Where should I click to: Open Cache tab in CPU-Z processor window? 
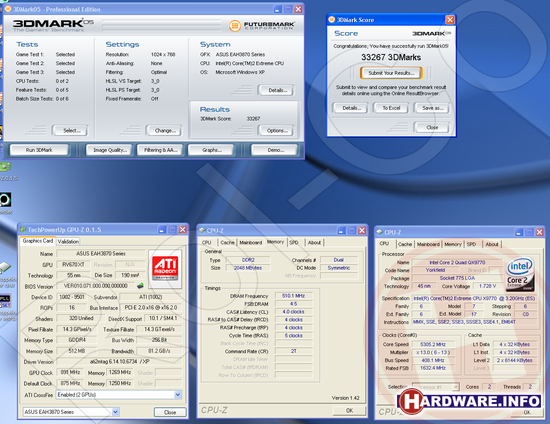[x=405, y=244]
